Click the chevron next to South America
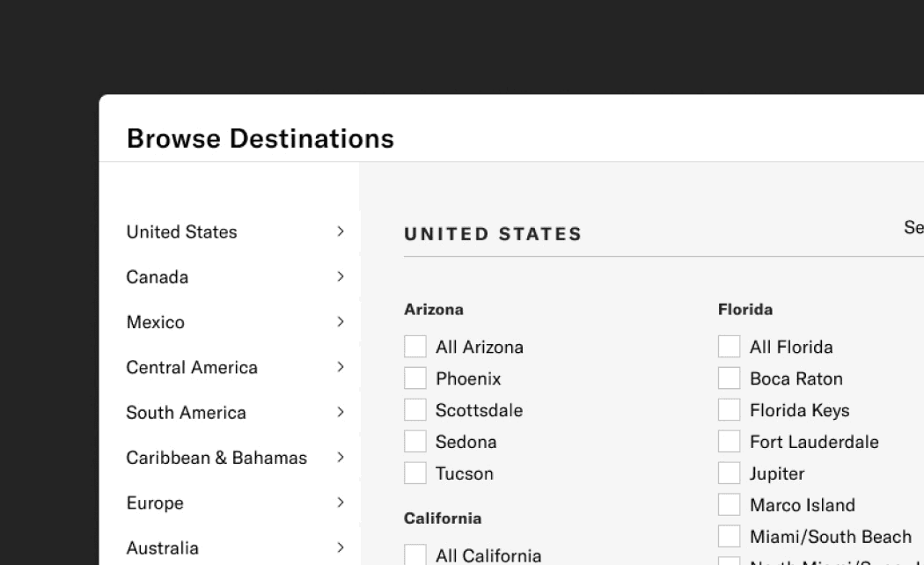This screenshot has height=565, width=924. 341,412
